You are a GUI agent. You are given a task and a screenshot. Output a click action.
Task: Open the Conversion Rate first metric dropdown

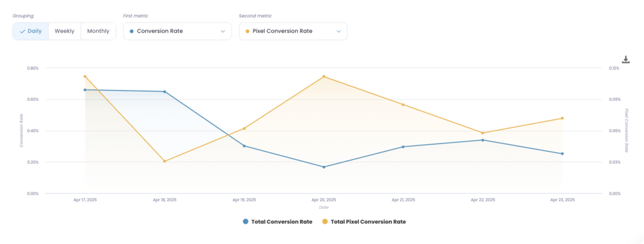177,31
